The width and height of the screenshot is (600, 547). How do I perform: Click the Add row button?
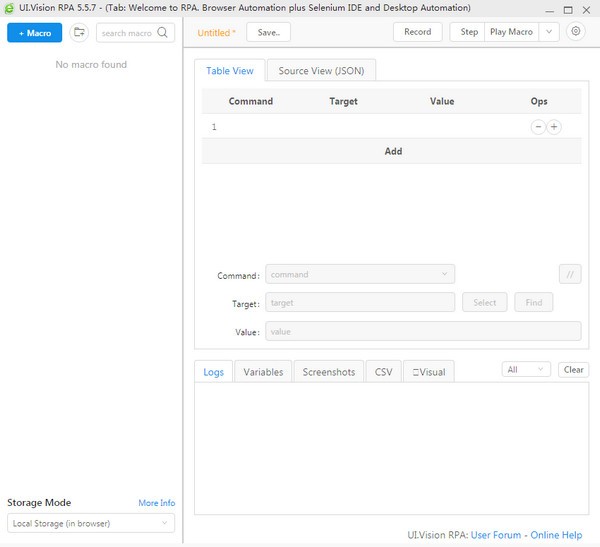tap(391, 151)
